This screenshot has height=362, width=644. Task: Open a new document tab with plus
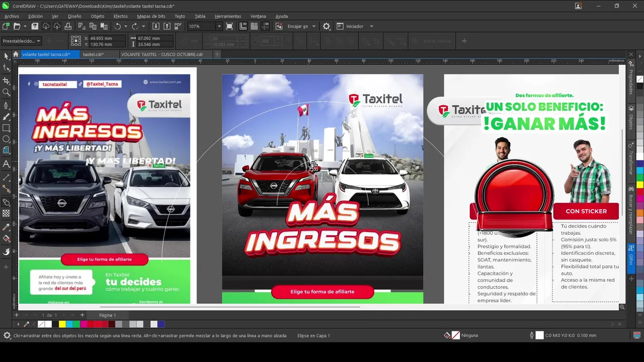pyautogui.click(x=217, y=54)
